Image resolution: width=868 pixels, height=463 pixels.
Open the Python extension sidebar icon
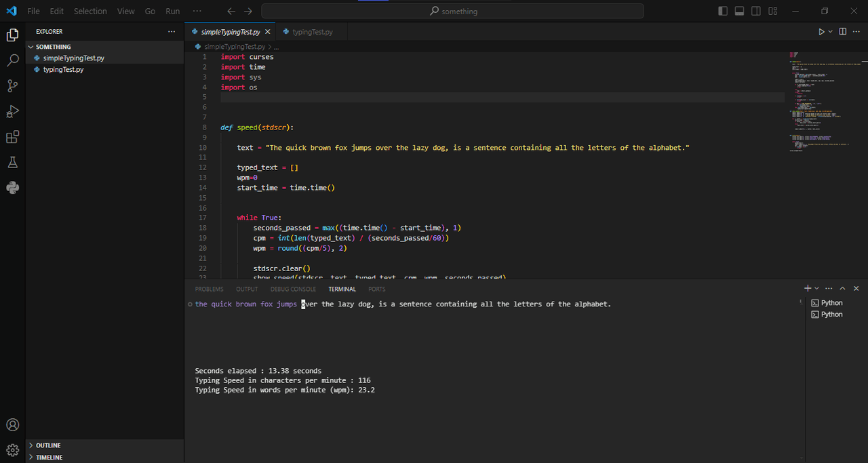tap(12, 188)
